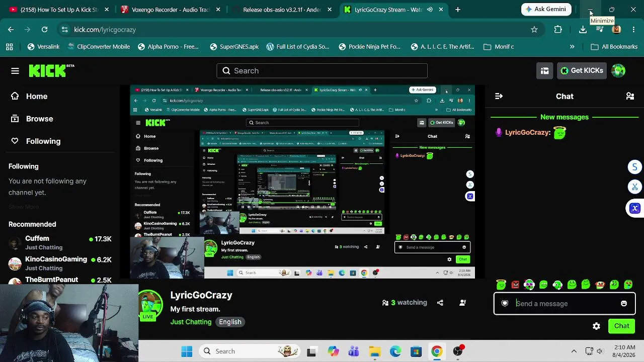This screenshot has width=644, height=362.
Task: Open the blue S floating side button
Action: click(635, 167)
